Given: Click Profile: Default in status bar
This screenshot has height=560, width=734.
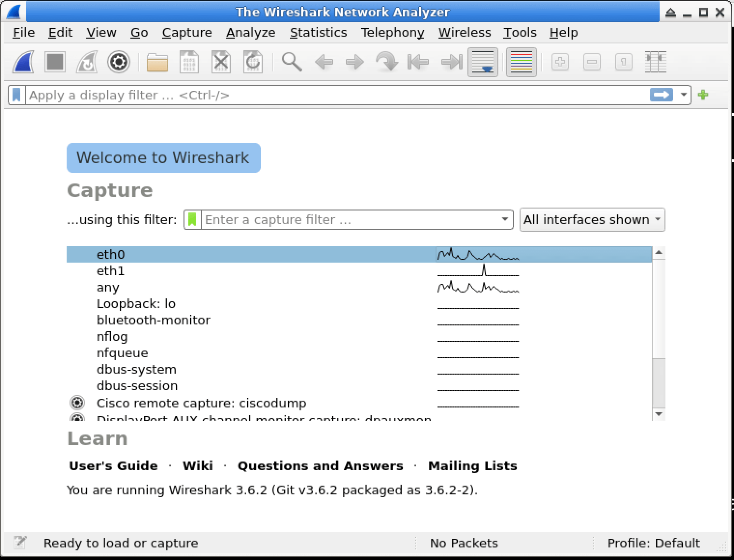Looking at the screenshot, I should click(x=653, y=543).
